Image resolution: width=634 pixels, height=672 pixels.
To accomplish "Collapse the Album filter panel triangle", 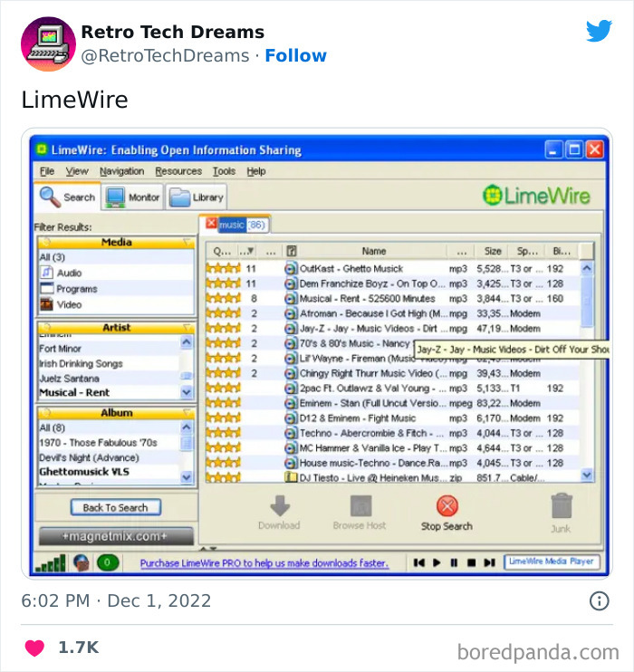I will tap(187, 413).
